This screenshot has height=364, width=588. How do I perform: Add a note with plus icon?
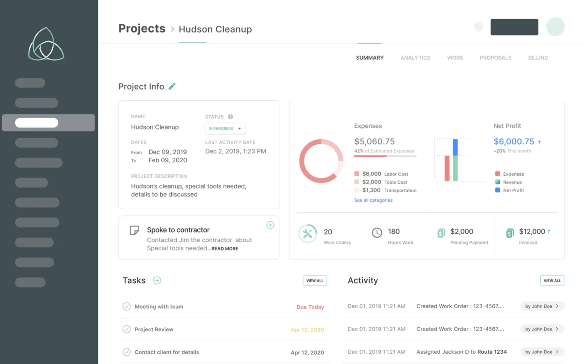click(270, 225)
